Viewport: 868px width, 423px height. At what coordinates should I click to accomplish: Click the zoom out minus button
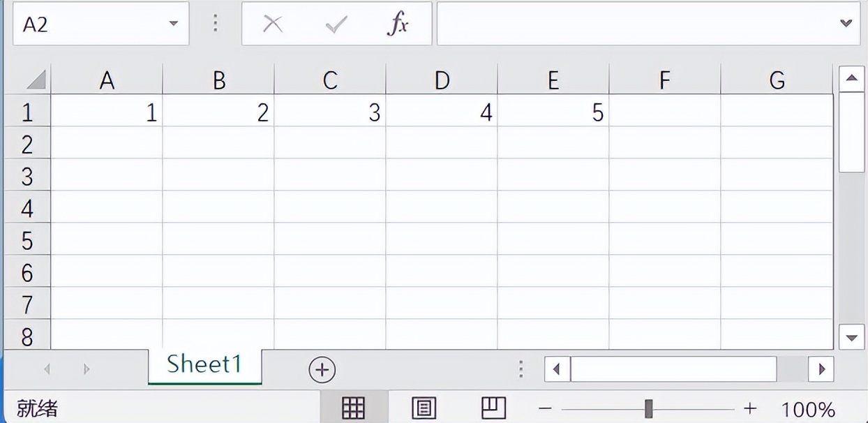pos(546,408)
